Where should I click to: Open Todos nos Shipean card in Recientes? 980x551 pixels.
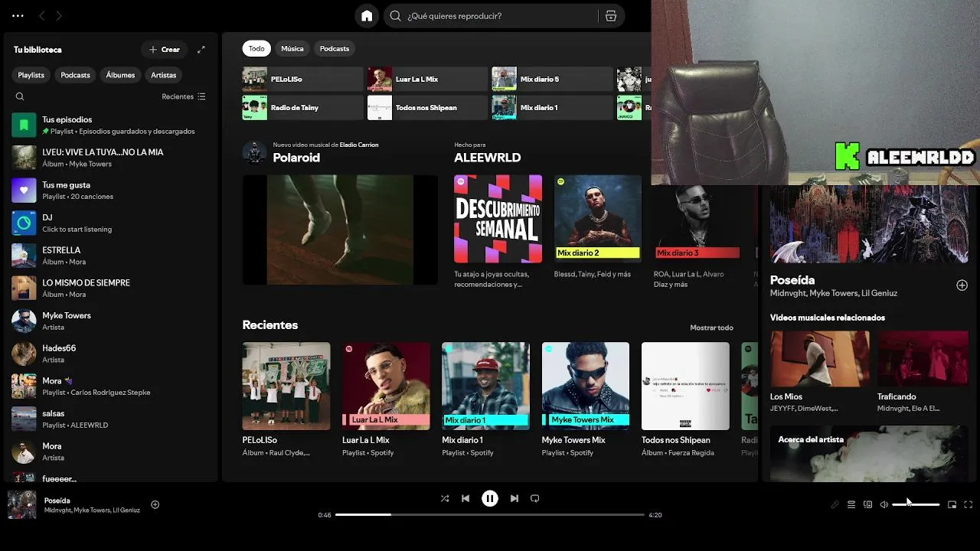coord(685,400)
